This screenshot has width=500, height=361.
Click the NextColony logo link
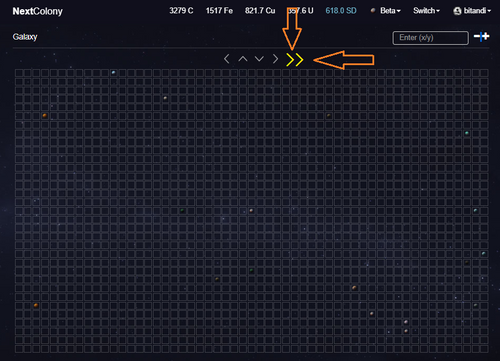tap(37, 11)
